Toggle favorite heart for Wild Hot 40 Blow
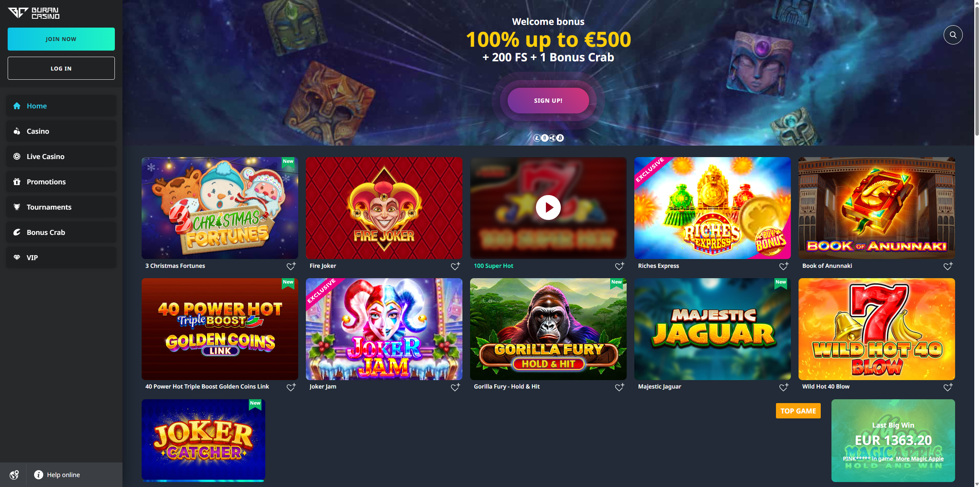Viewport: 980px width, 487px height. tap(948, 387)
